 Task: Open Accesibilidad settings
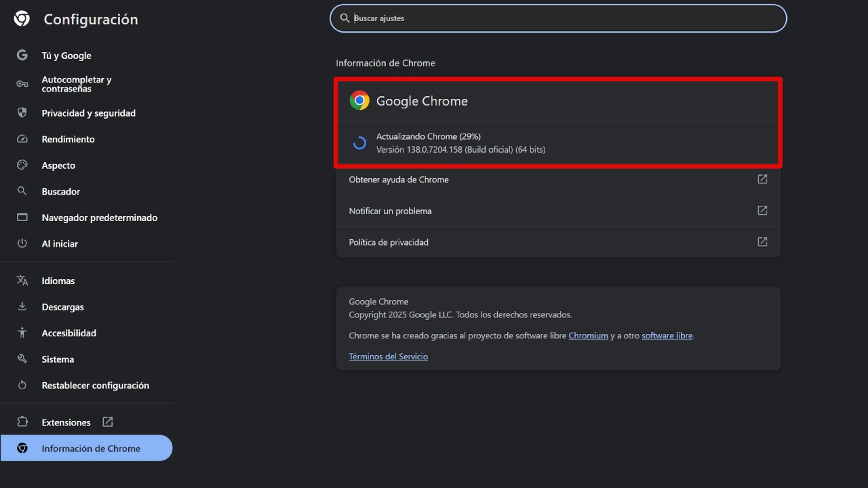click(87, 333)
